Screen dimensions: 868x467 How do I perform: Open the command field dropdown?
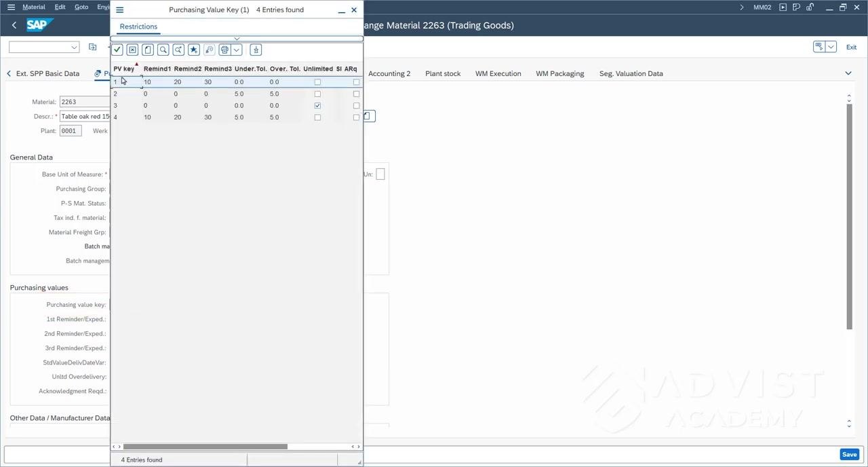pos(74,47)
